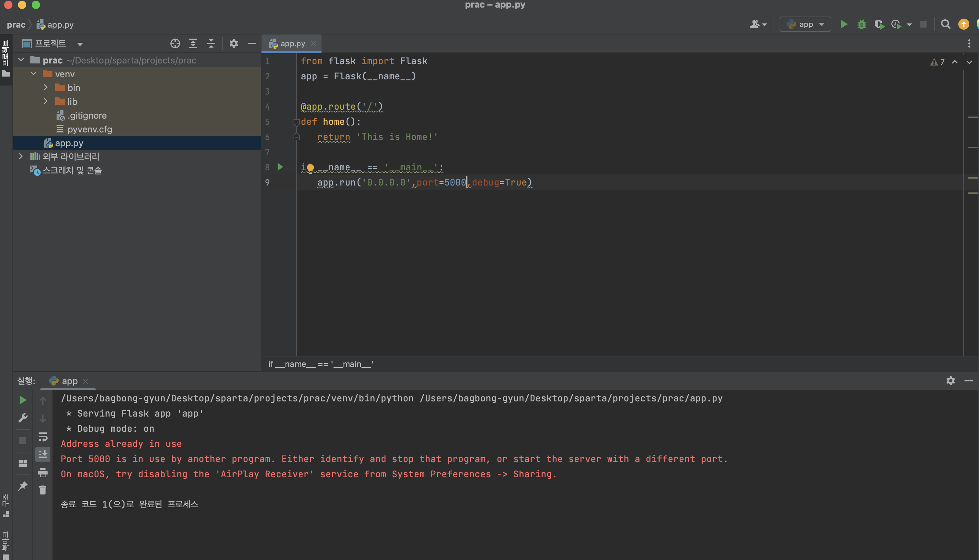Open Search Everywhere magnifier icon
Screen dimensions: 979x560
[946, 24]
